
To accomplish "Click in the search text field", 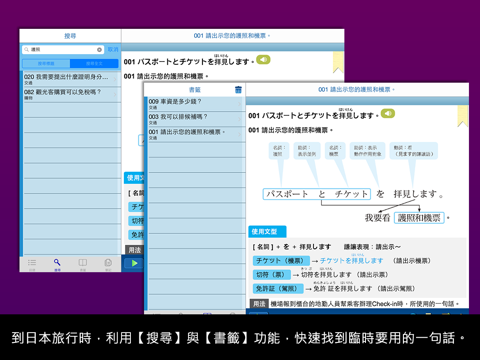I will [x=63, y=50].
